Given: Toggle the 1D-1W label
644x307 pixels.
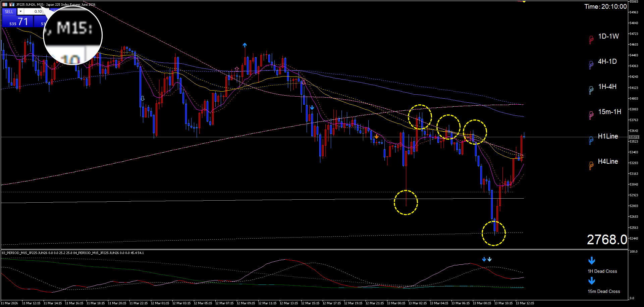Looking at the screenshot, I should click(x=608, y=36).
